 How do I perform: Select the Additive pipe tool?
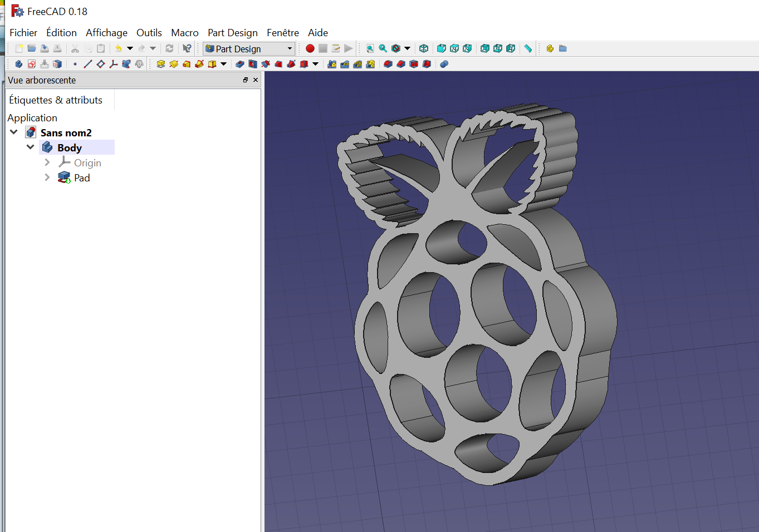pos(199,64)
